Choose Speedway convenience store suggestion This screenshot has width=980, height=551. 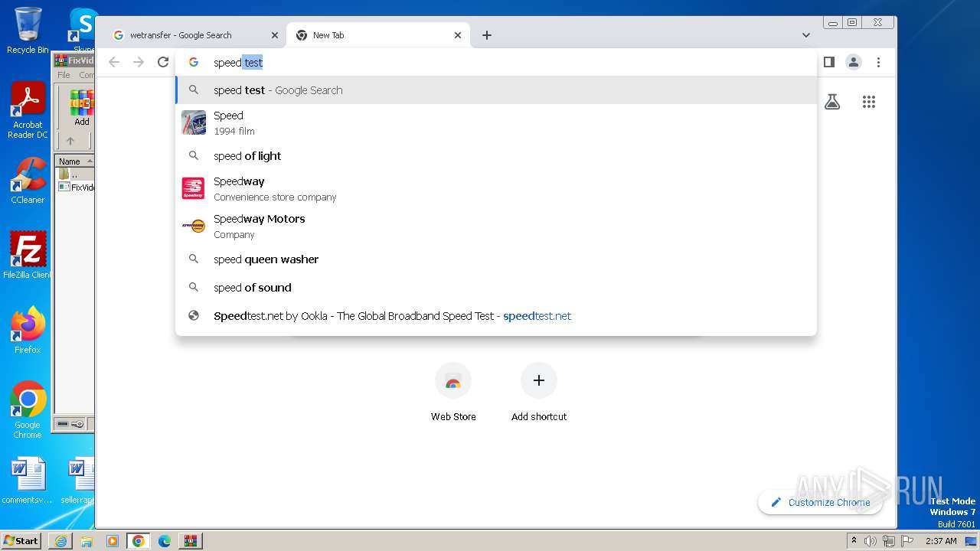coord(496,189)
